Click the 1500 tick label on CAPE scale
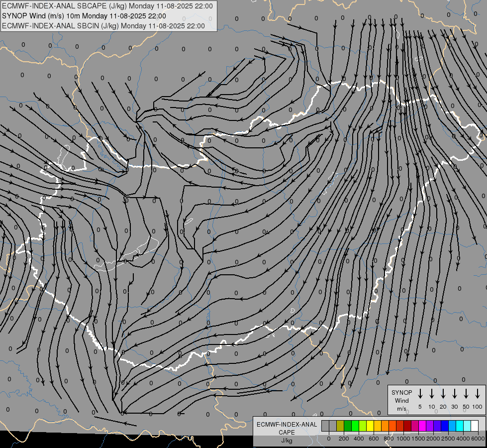Screen dimensions: 487x448 (418, 439)
